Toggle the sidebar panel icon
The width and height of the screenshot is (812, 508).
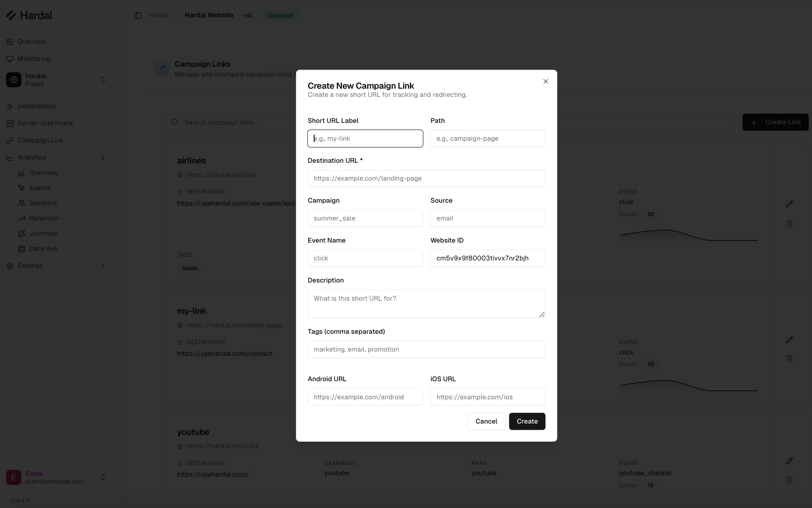point(138,15)
